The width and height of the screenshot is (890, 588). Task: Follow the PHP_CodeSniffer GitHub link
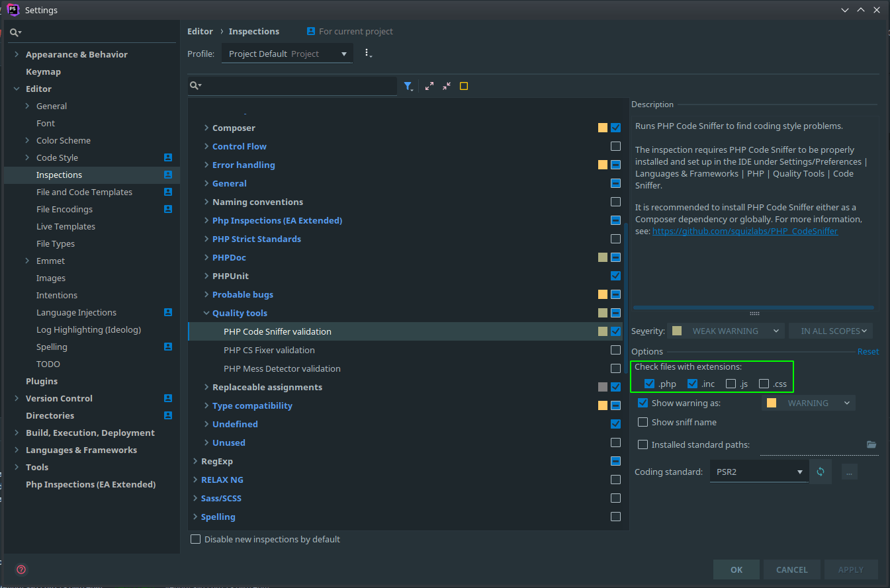[x=745, y=231]
